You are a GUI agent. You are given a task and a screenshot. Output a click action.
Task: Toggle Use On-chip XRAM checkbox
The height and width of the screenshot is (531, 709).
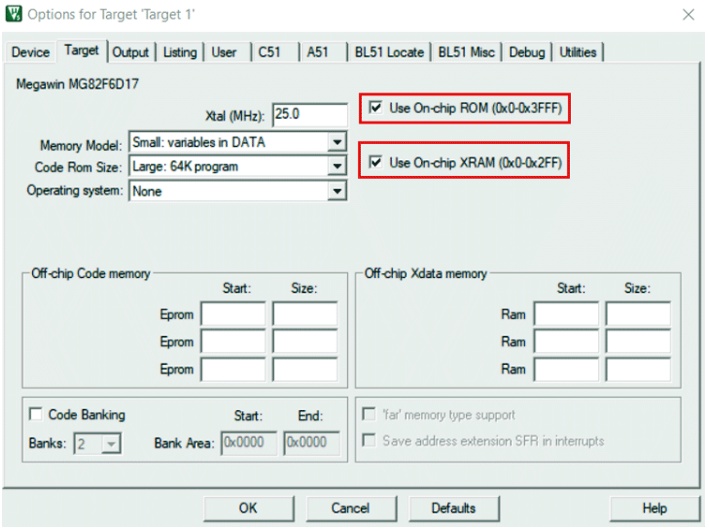[375, 162]
